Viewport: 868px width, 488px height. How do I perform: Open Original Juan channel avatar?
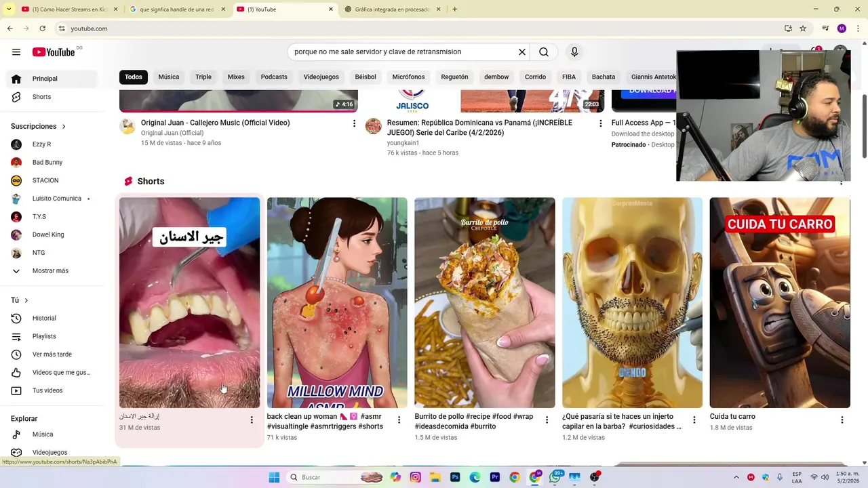(x=127, y=126)
